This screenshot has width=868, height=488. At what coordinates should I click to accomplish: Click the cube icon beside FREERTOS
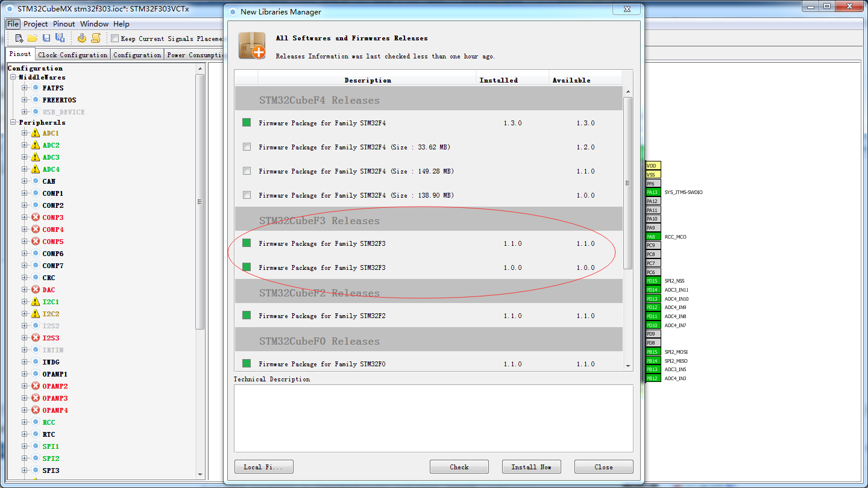(36, 100)
